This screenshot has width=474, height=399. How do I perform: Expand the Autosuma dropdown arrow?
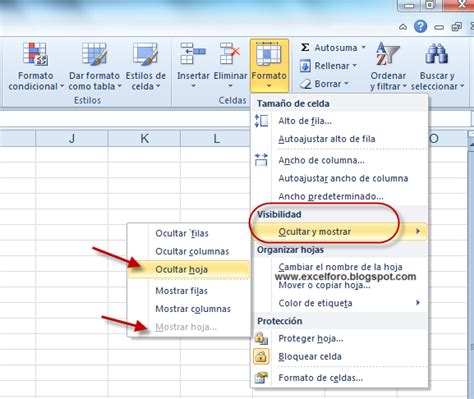coord(363,47)
